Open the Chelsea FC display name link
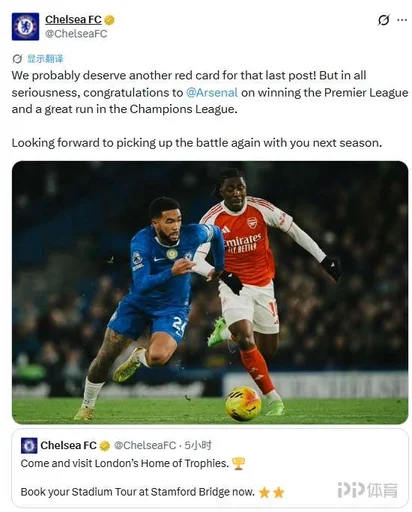This screenshot has height=512, width=412. 73,20
